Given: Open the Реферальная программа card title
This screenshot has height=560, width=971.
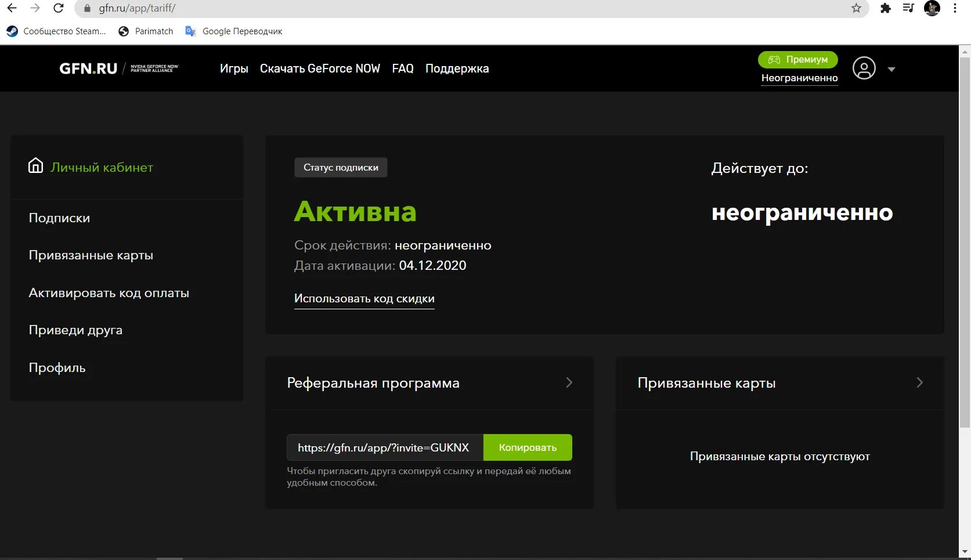Looking at the screenshot, I should [373, 383].
